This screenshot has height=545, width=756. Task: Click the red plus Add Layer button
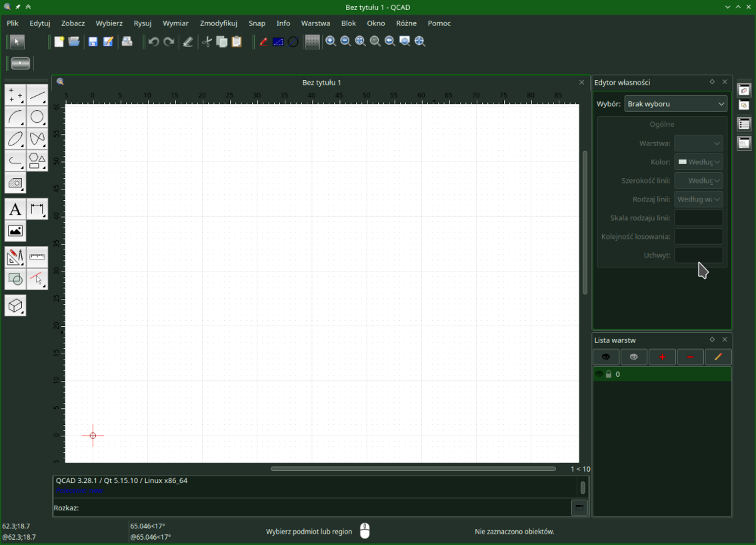(662, 357)
